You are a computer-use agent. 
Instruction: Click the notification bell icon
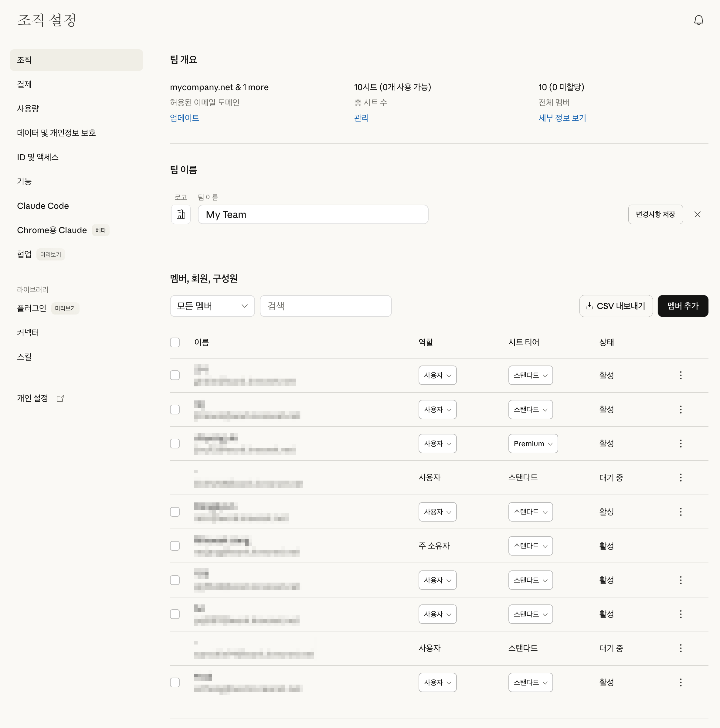click(698, 20)
